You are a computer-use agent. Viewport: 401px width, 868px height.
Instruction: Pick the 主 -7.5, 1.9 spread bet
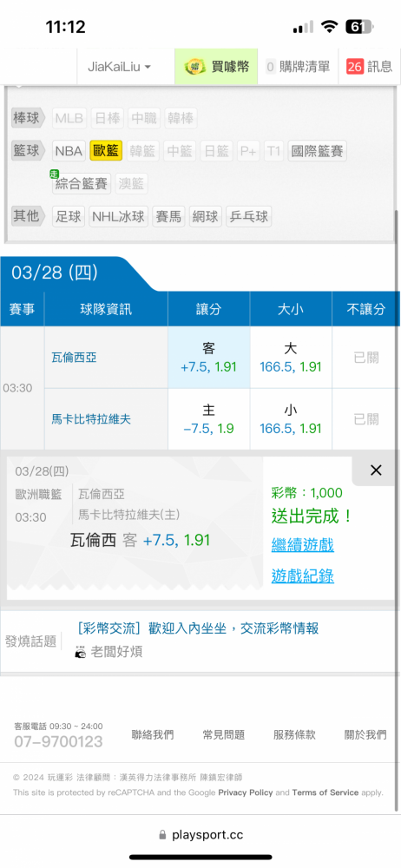(x=209, y=419)
